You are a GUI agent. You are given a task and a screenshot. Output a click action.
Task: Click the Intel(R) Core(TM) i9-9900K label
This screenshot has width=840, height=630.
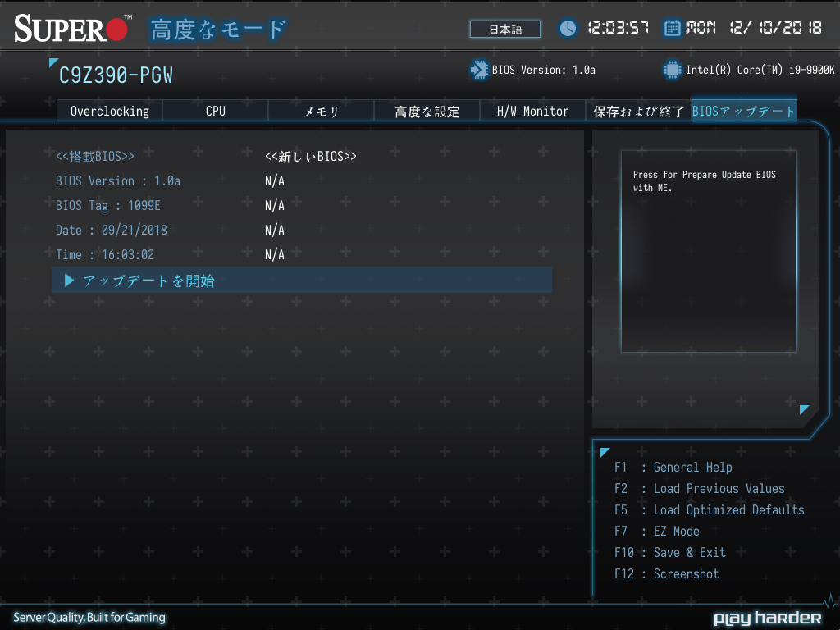click(x=760, y=71)
